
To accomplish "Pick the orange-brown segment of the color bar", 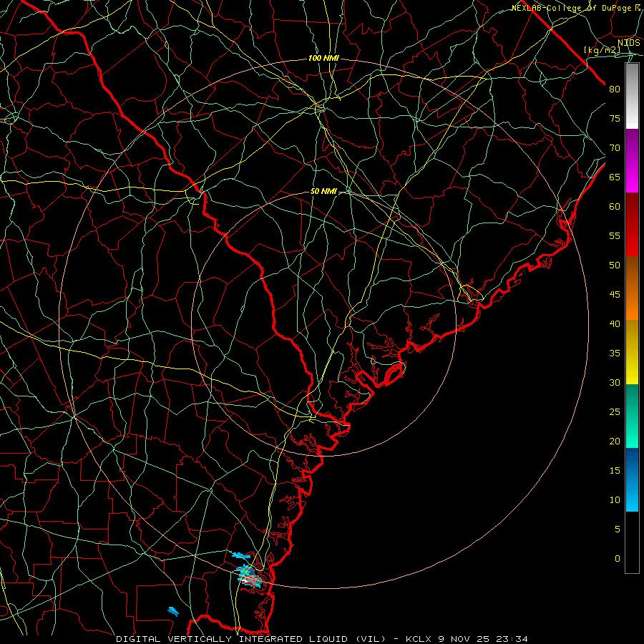I will [x=632, y=288].
